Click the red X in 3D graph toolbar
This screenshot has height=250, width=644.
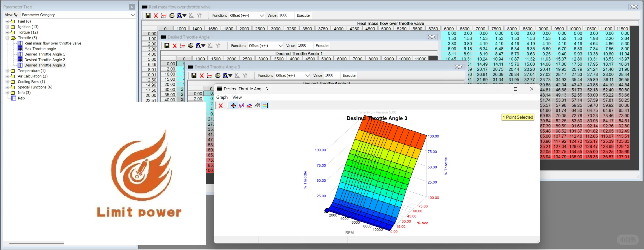[221, 106]
